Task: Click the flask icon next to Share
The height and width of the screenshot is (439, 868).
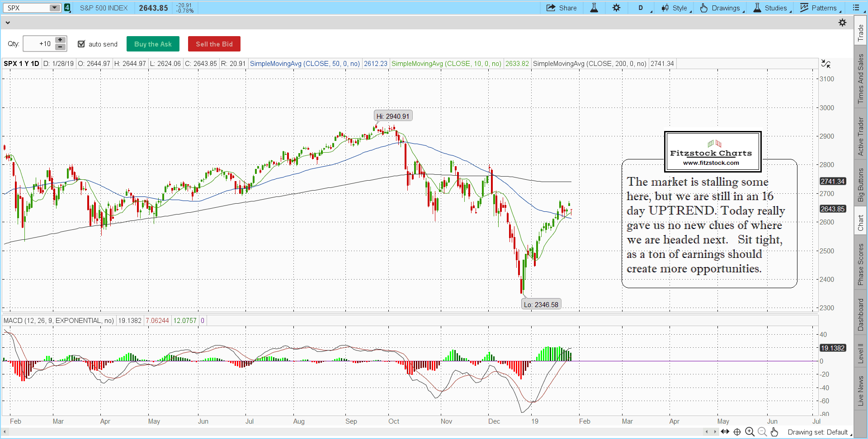Action: pyautogui.click(x=594, y=8)
